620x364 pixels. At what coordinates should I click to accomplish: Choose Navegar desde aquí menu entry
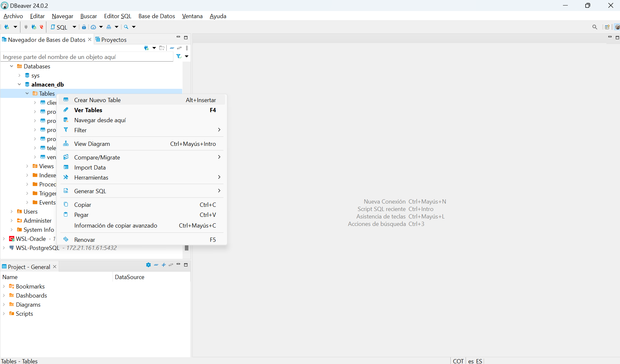142,120
